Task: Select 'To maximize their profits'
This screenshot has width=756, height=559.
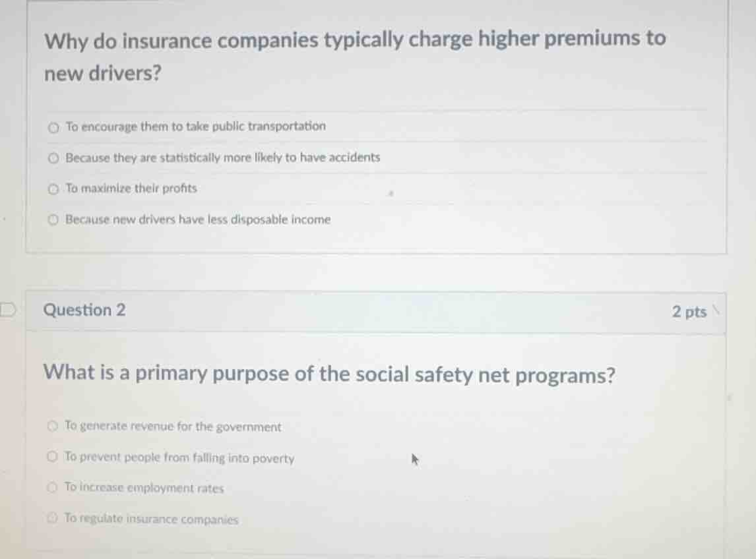Action: click(x=130, y=188)
